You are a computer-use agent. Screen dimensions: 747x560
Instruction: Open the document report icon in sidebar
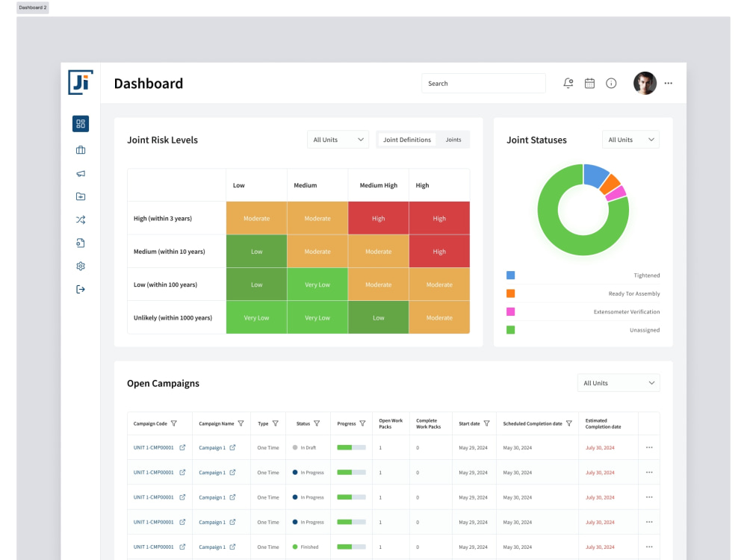(x=81, y=243)
